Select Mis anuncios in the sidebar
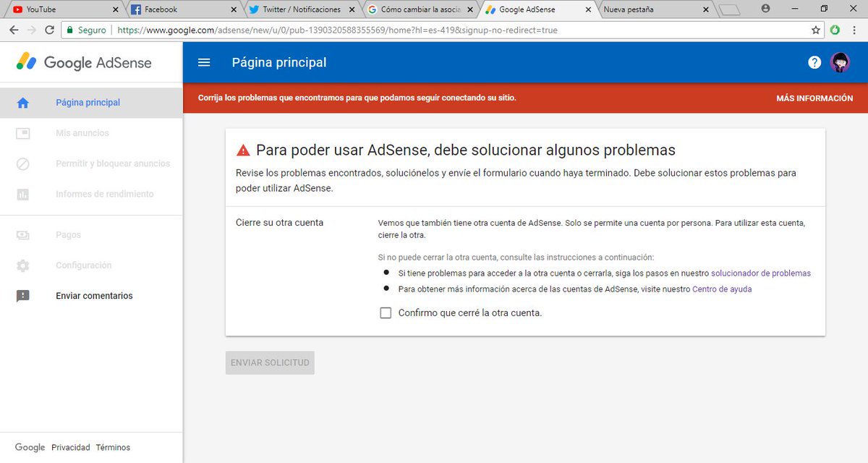 (91, 133)
